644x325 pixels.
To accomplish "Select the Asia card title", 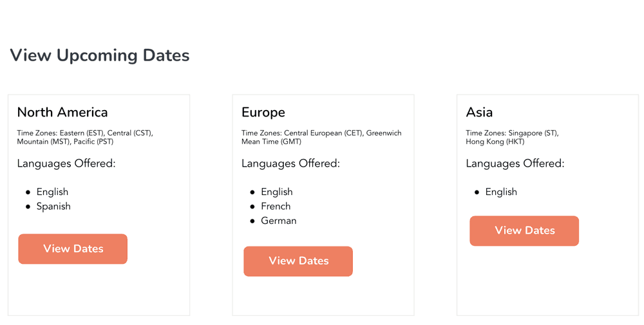I will pyautogui.click(x=479, y=113).
